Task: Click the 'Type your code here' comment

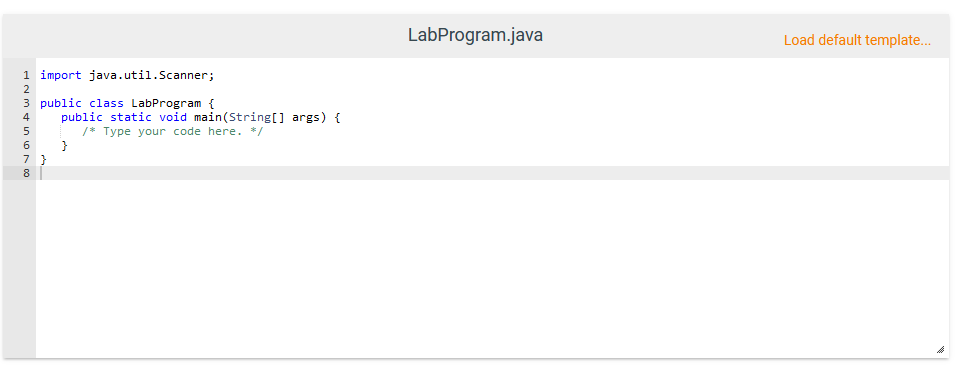Action: pyautogui.click(x=173, y=131)
